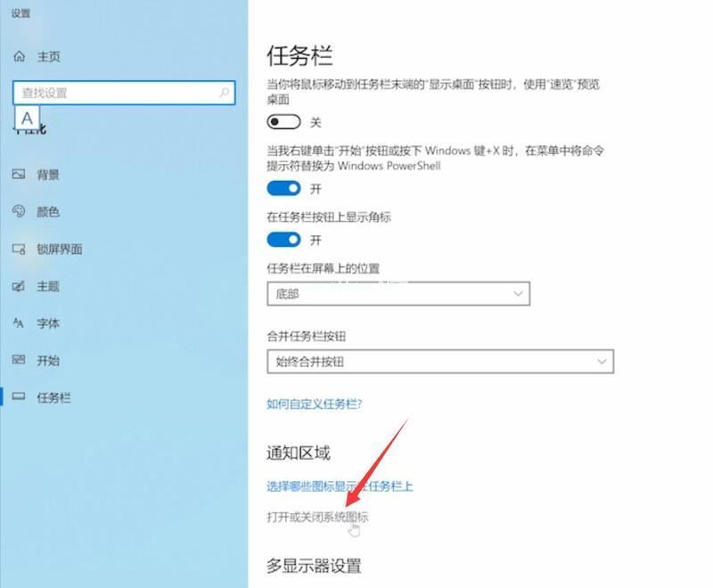Click the Colors (颜色) palette icon
This screenshot has width=713, height=588.
coord(19,211)
